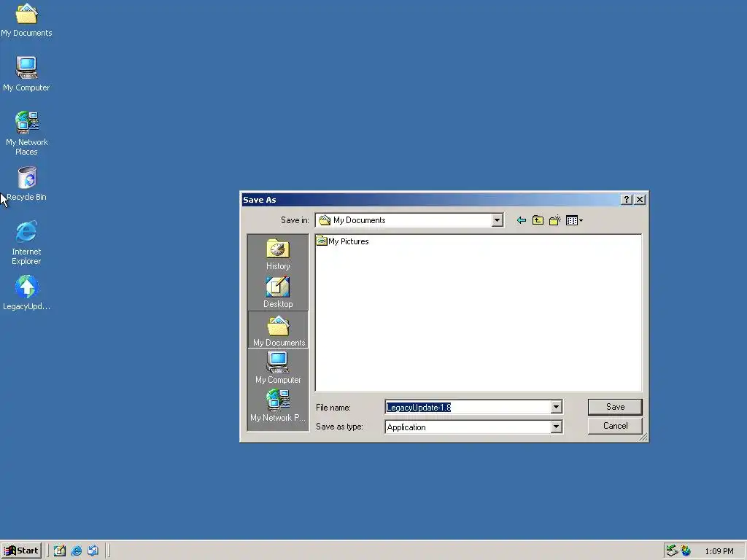Image resolution: width=747 pixels, height=560 pixels.
Task: Open the View menu button
Action: 574,220
